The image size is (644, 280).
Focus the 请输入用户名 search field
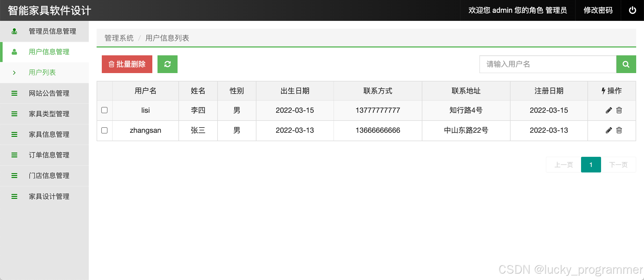pos(548,64)
